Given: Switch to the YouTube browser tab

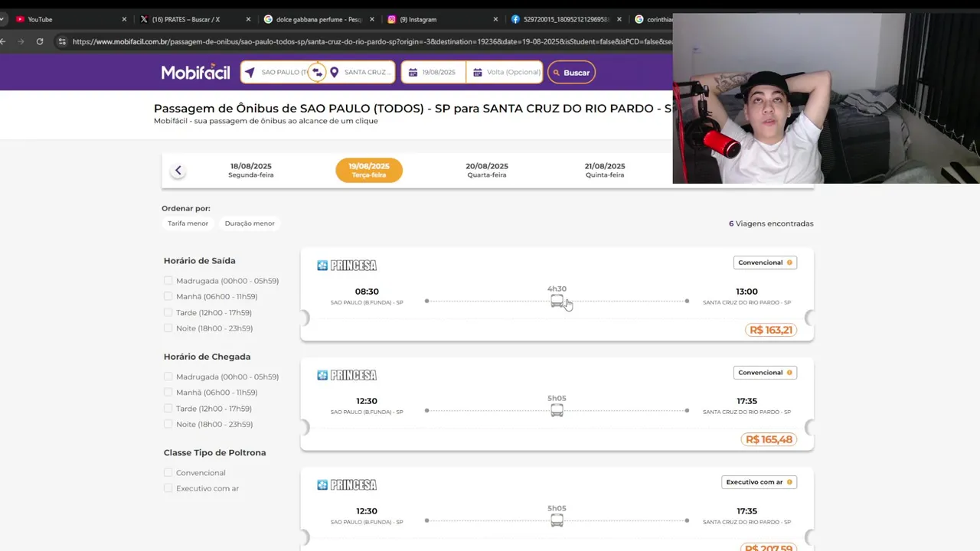Looking at the screenshot, I should (69, 19).
